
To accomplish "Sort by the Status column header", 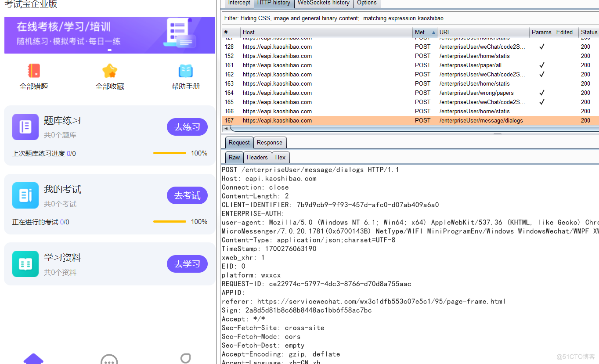I will (x=589, y=32).
